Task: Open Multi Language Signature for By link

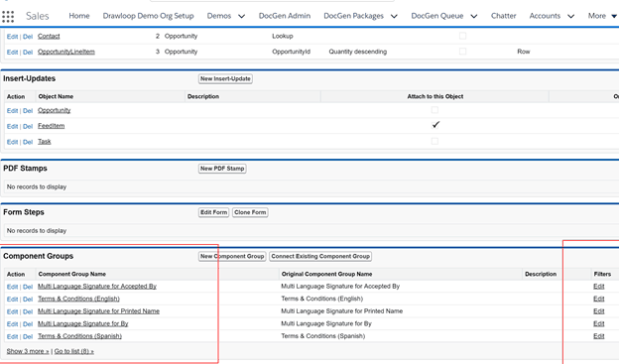Action: pos(83,323)
